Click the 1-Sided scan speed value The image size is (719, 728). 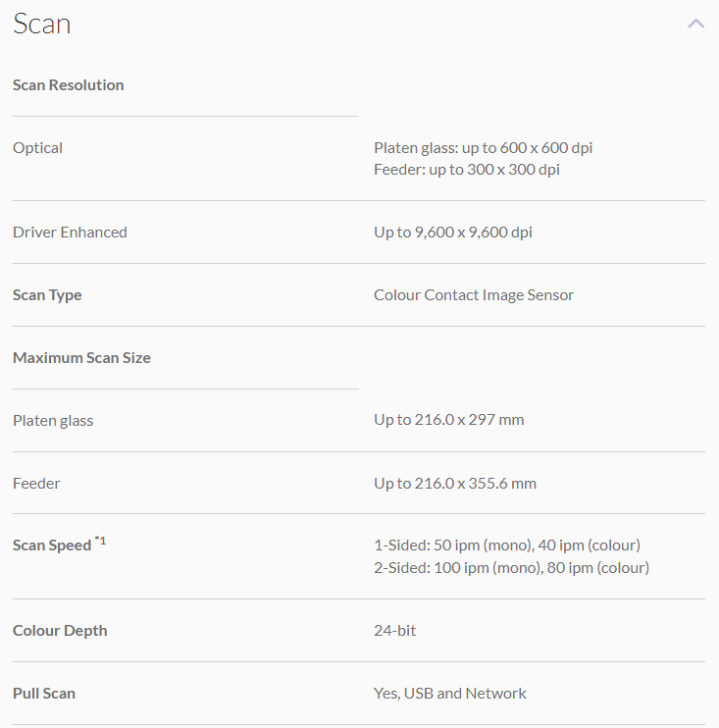click(x=506, y=546)
